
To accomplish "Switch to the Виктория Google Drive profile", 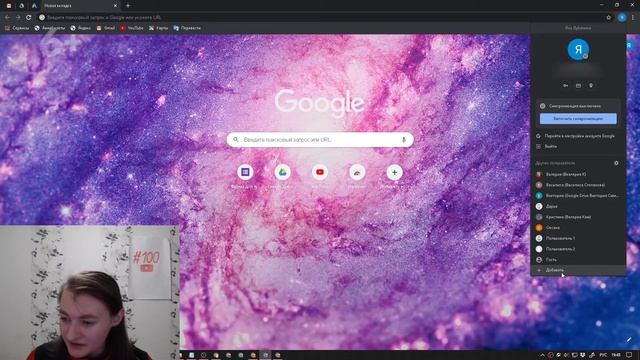I will tap(578, 196).
